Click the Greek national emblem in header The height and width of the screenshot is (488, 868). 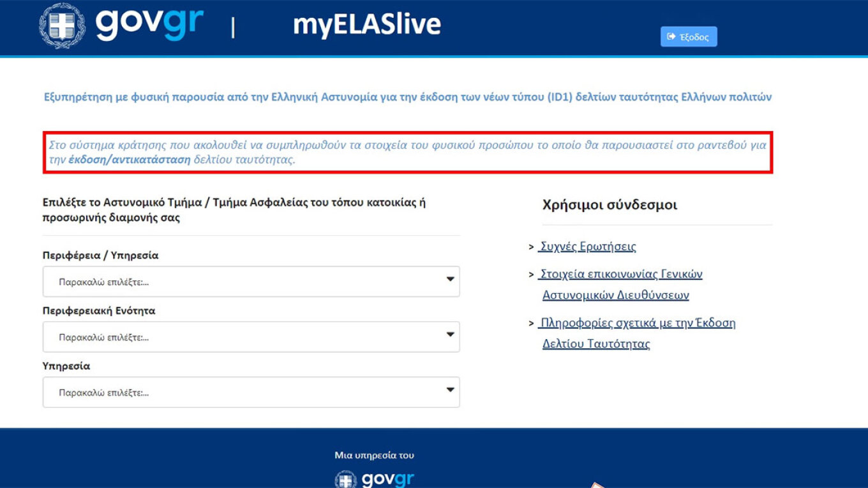(x=62, y=26)
